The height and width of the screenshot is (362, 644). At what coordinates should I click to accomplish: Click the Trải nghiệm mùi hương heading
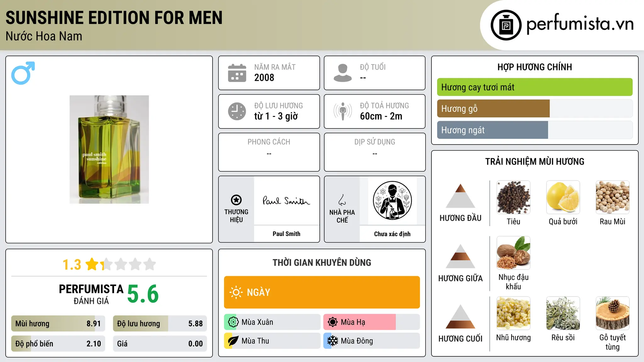[535, 162]
